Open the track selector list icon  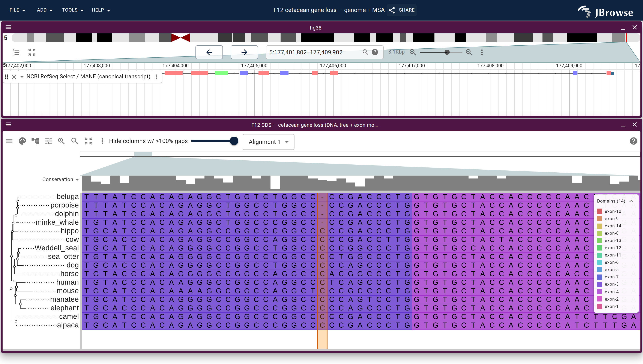[x=16, y=52]
